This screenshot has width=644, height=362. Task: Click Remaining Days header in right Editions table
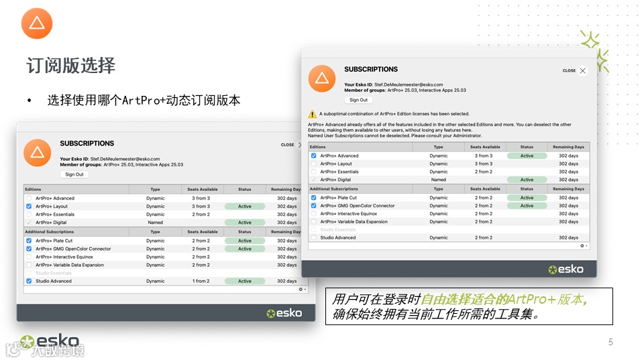click(568, 147)
